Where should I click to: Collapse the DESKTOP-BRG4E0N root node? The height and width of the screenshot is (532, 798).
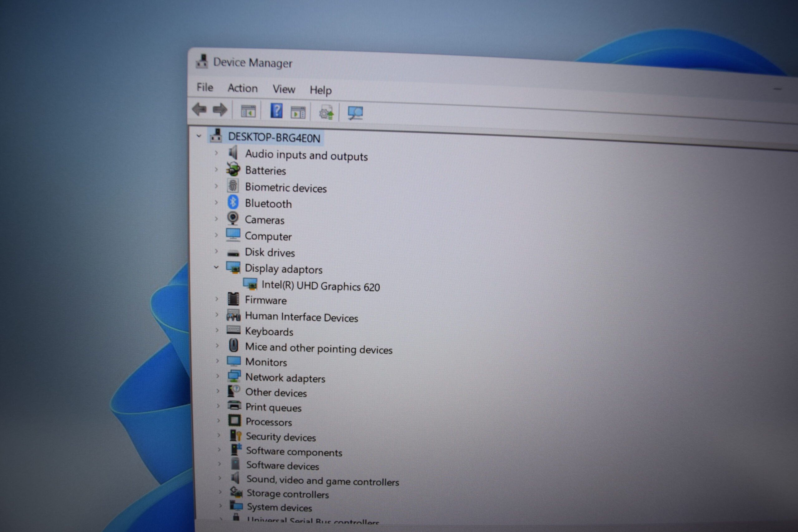[x=199, y=136]
